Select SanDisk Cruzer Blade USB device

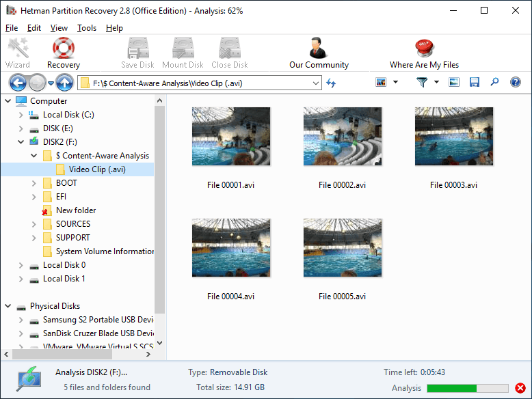(98, 333)
